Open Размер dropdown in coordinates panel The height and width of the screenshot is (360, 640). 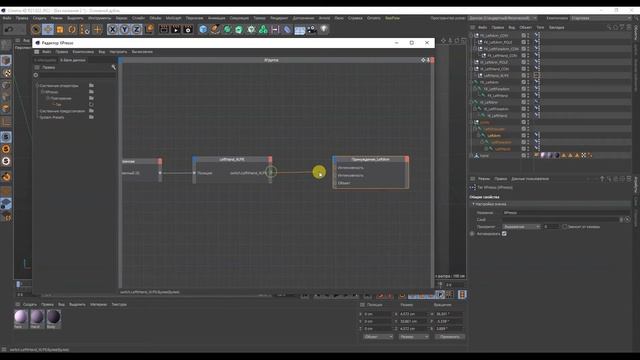click(x=413, y=337)
